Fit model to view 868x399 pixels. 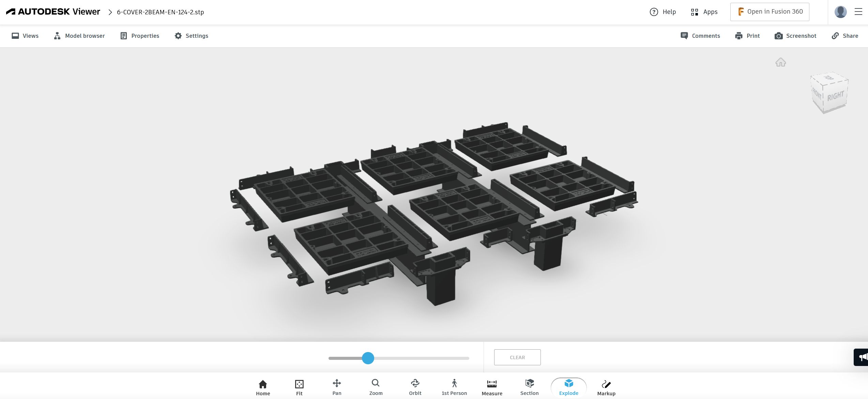pos(299,387)
